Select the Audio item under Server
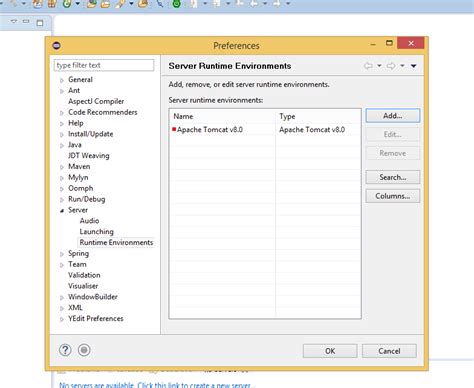Viewport: 474px width, 388px height. pyautogui.click(x=89, y=221)
